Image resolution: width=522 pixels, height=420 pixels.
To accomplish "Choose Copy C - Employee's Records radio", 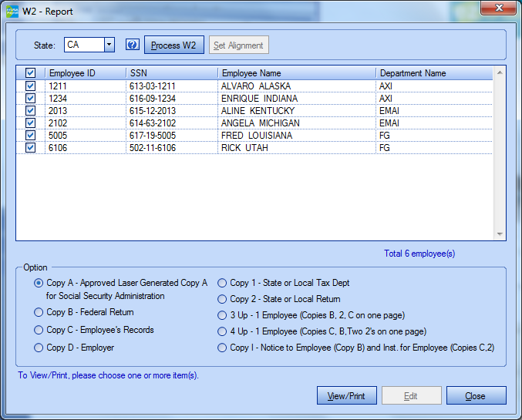I will pos(39,331).
